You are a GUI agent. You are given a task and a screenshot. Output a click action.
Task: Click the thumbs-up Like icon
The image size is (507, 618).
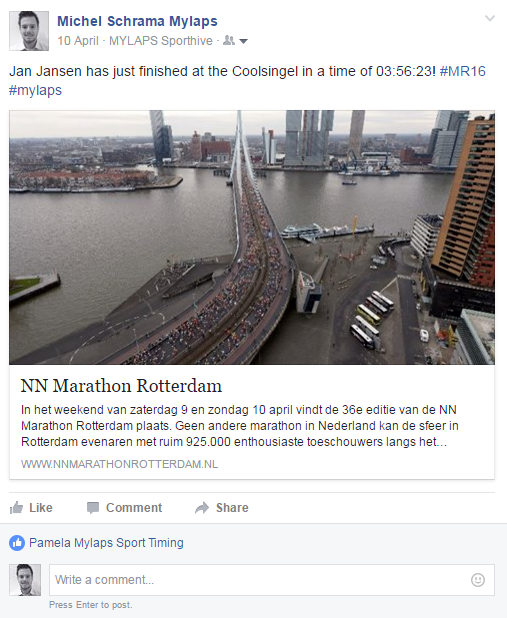tap(16, 508)
